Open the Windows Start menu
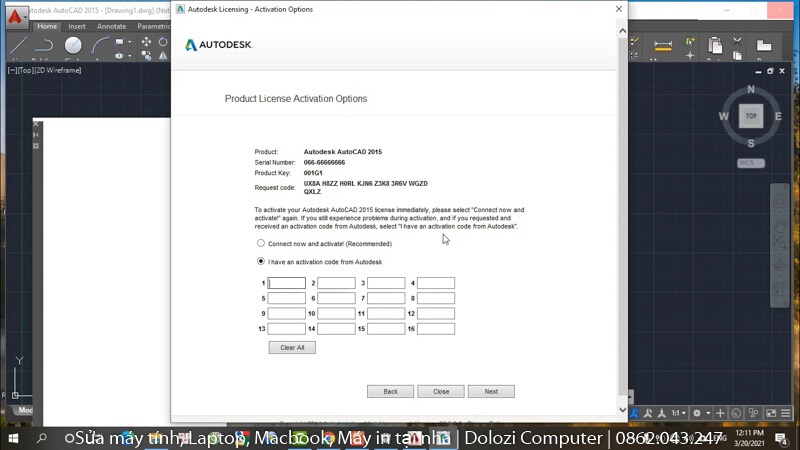This screenshot has width=800, height=450. (14, 438)
